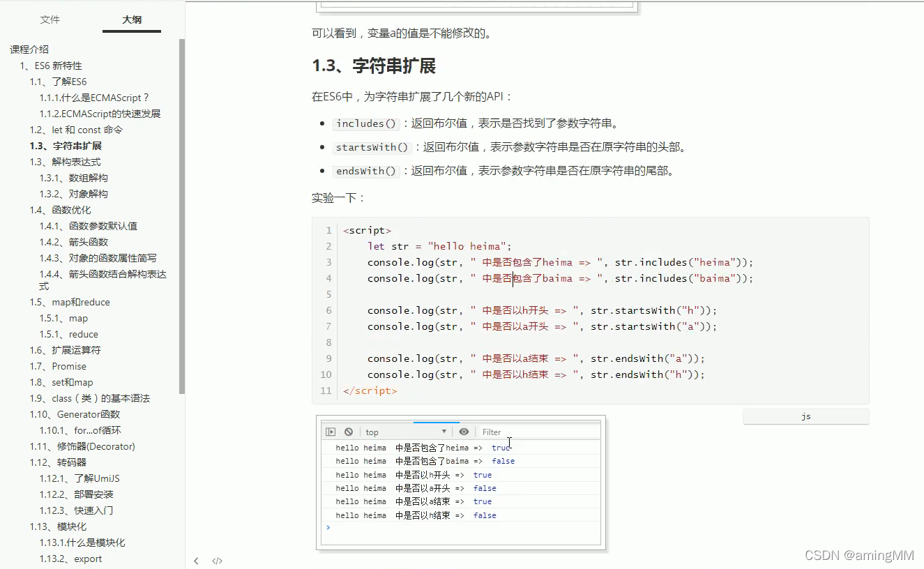This screenshot has height=569, width=924.
Task: Navigate to 1.12.1、了解UmiJS
Action: click(x=79, y=478)
